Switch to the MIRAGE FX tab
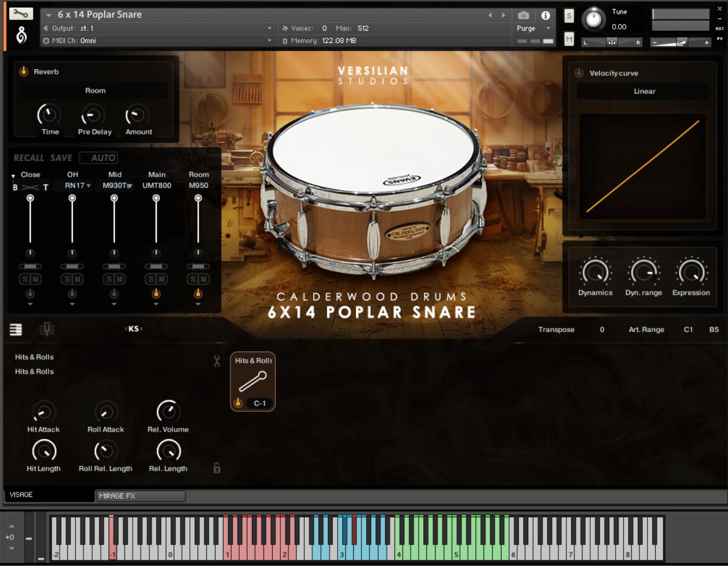 [141, 496]
